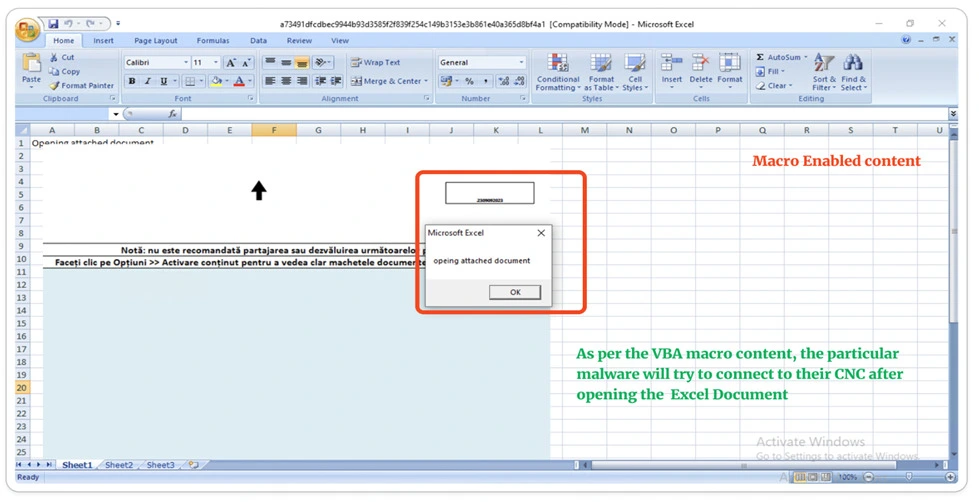Switch to Sheet3 worksheet tab

pyautogui.click(x=160, y=465)
